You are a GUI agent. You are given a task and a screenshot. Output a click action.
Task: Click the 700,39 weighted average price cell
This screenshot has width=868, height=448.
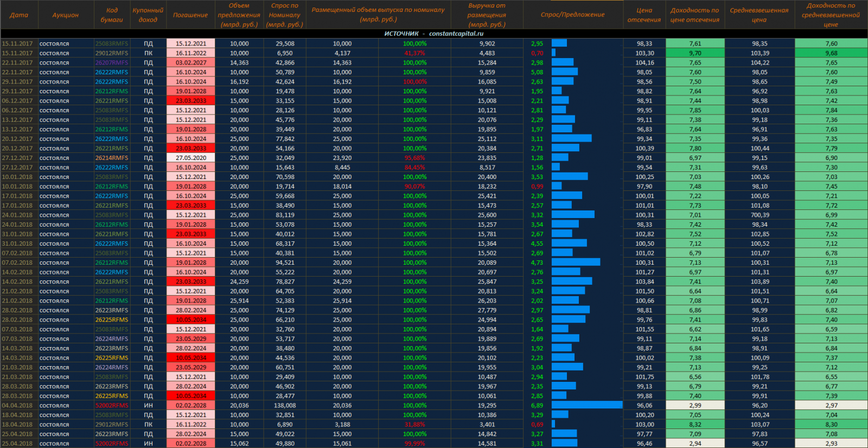pyautogui.click(x=759, y=215)
